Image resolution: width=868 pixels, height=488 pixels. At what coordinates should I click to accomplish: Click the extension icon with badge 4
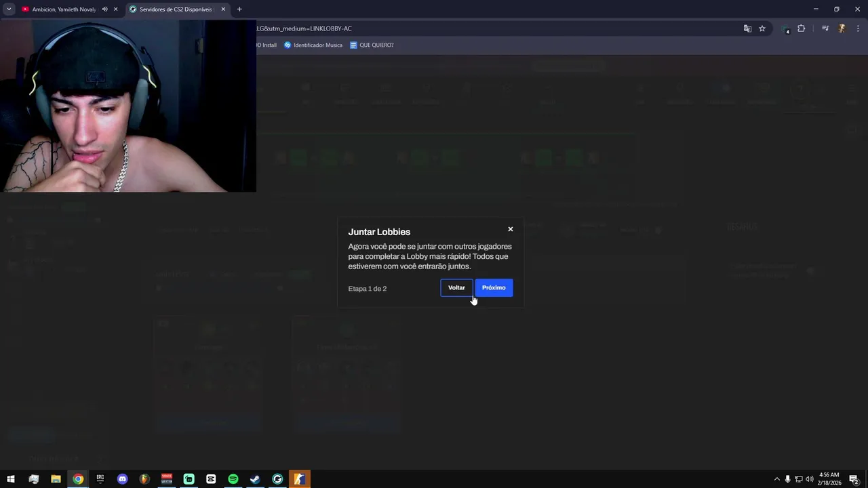(x=786, y=29)
